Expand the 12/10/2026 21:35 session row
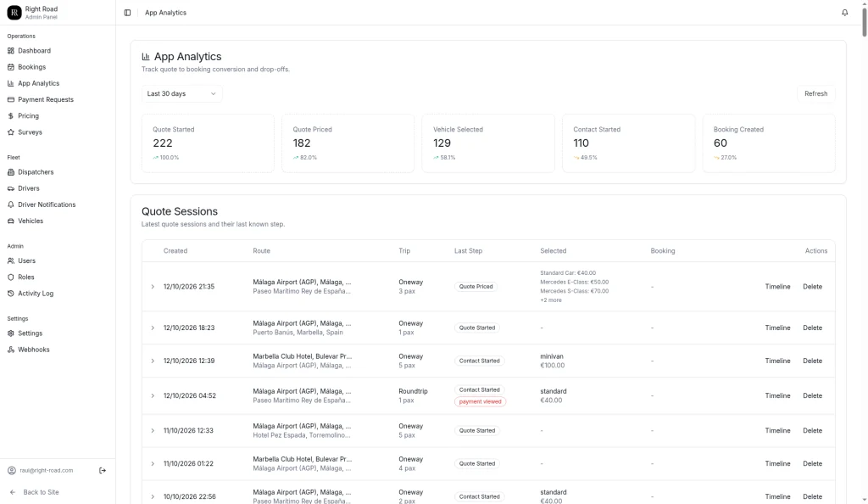This screenshot has width=868, height=504. click(153, 287)
